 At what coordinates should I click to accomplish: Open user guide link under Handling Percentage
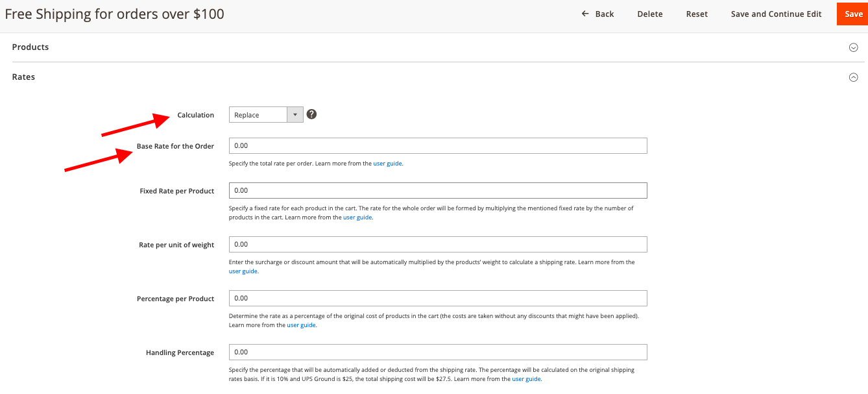pyautogui.click(x=526, y=379)
